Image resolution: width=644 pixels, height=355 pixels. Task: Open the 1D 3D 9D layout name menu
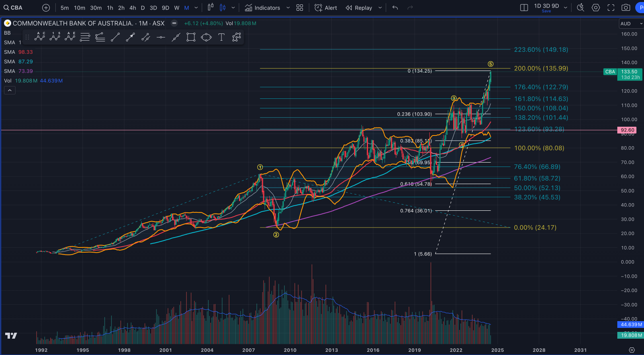(546, 6)
